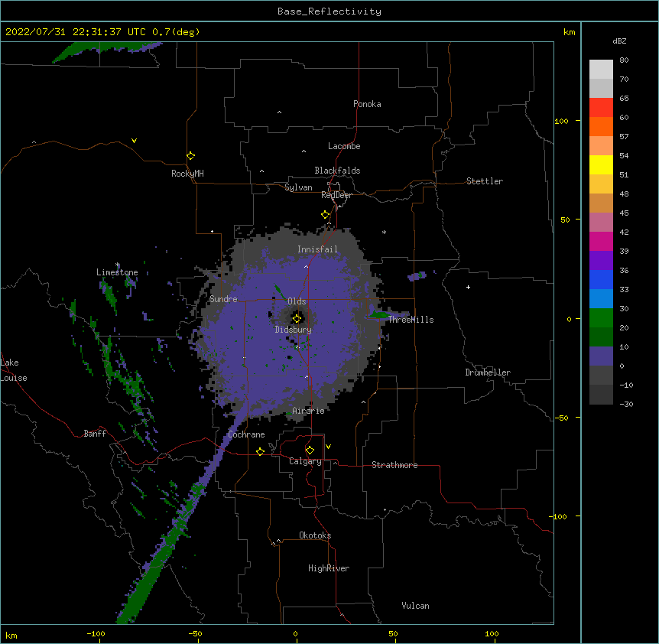Click the Banff town label
Image resolution: width=659 pixels, height=644 pixels.
pyautogui.click(x=95, y=434)
